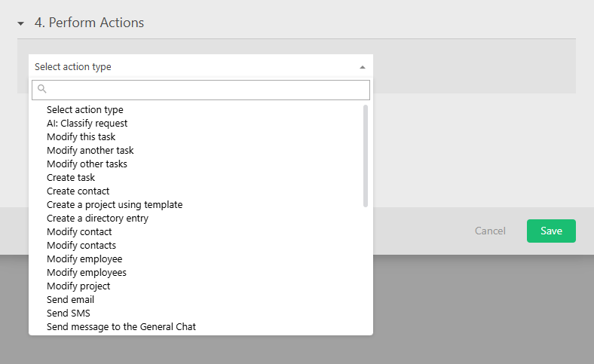The width and height of the screenshot is (594, 364).
Task: Pick 'Send SMS' from action list
Action: [69, 314]
